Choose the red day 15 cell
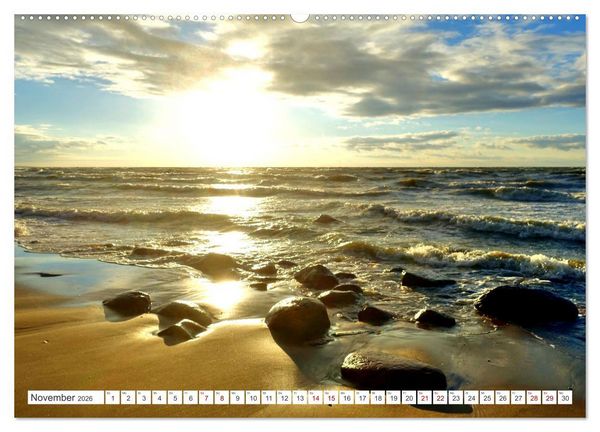This screenshot has height=432, width=600. click(331, 398)
